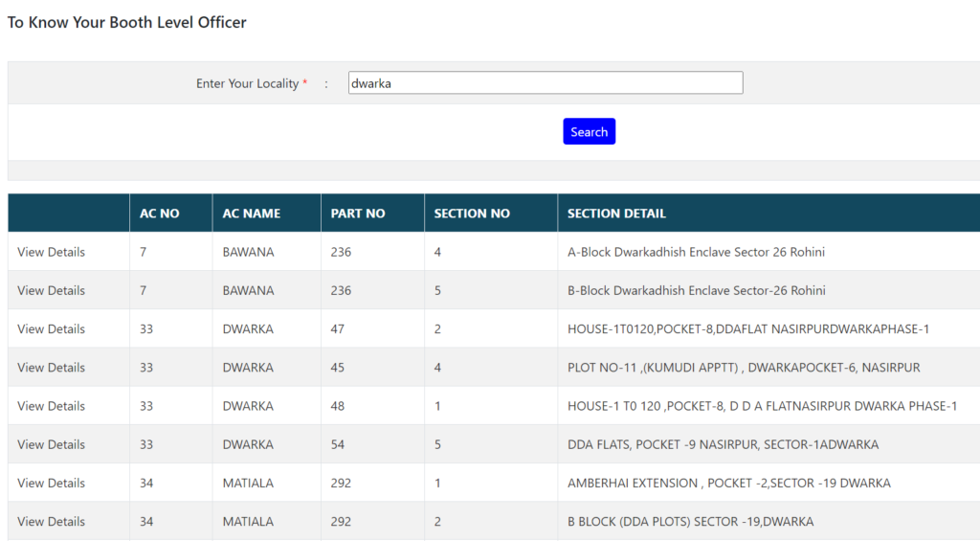Image resolution: width=980 pixels, height=541 pixels.
Task: Open View Details for Bawana section 5
Action: tap(52, 290)
